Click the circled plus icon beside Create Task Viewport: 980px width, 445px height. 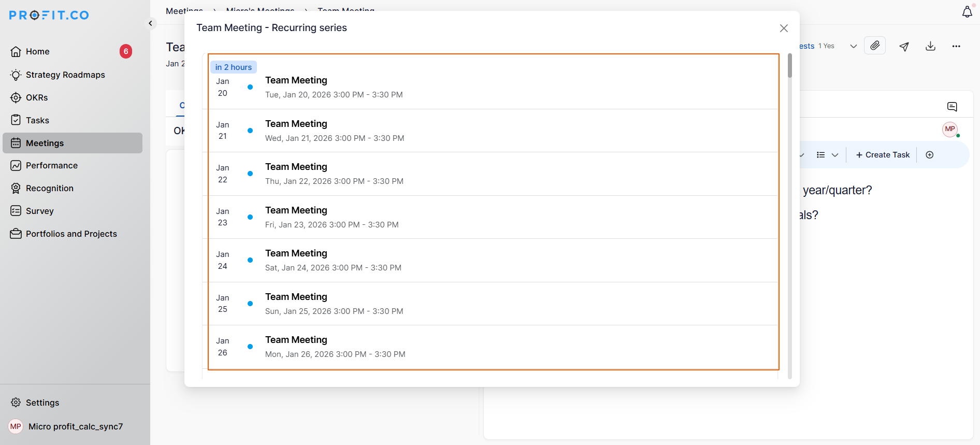[930, 155]
